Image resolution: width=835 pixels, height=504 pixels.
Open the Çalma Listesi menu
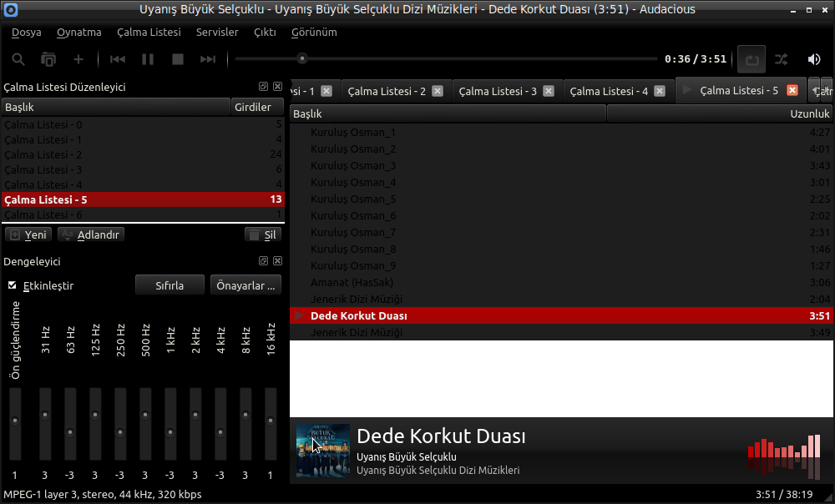point(149,33)
